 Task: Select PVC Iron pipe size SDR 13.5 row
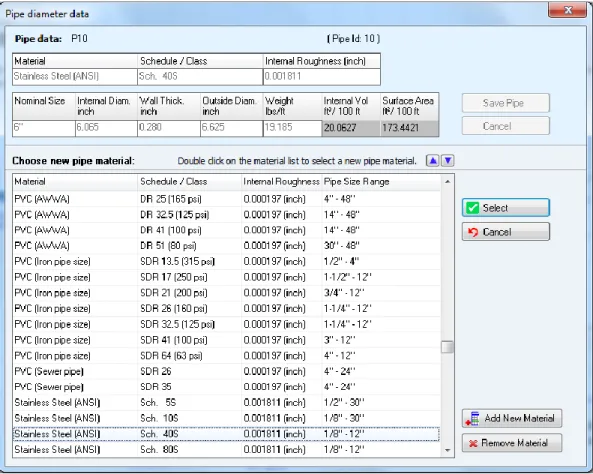[x=227, y=262]
